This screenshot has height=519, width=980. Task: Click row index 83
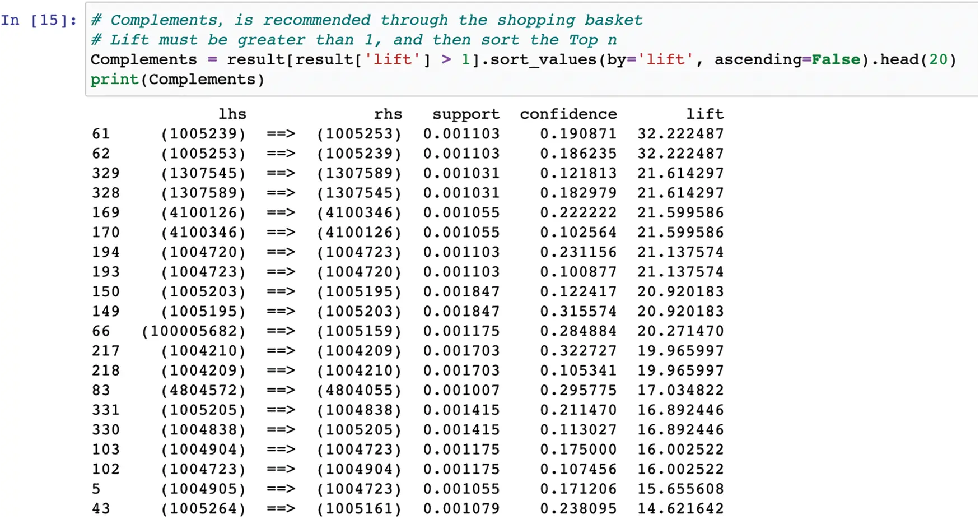tap(101, 390)
